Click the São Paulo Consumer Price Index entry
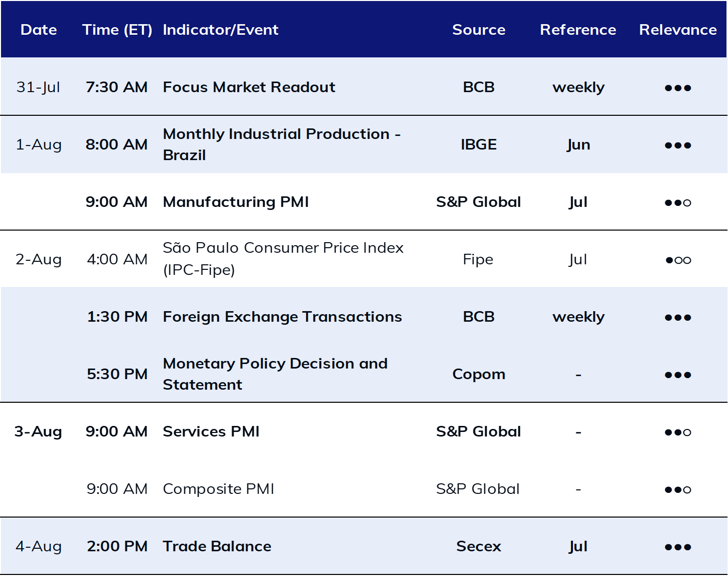Image resolution: width=728 pixels, height=582 pixels. (x=283, y=259)
